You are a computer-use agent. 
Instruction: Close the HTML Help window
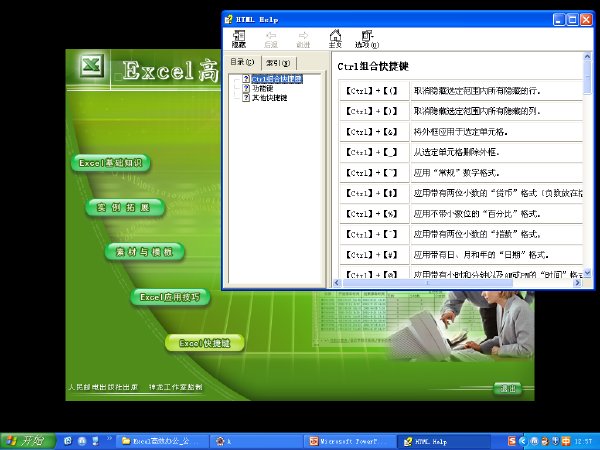pyautogui.click(x=586, y=20)
